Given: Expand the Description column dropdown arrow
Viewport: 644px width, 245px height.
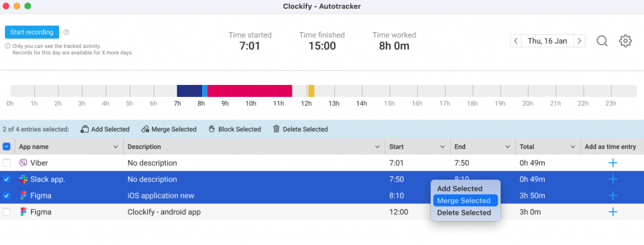Looking at the screenshot, I should [x=377, y=147].
